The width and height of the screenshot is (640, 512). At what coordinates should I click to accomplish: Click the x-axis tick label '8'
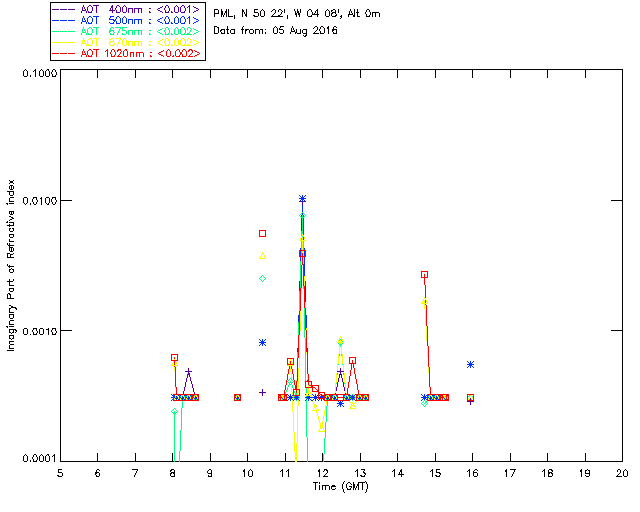[173, 473]
